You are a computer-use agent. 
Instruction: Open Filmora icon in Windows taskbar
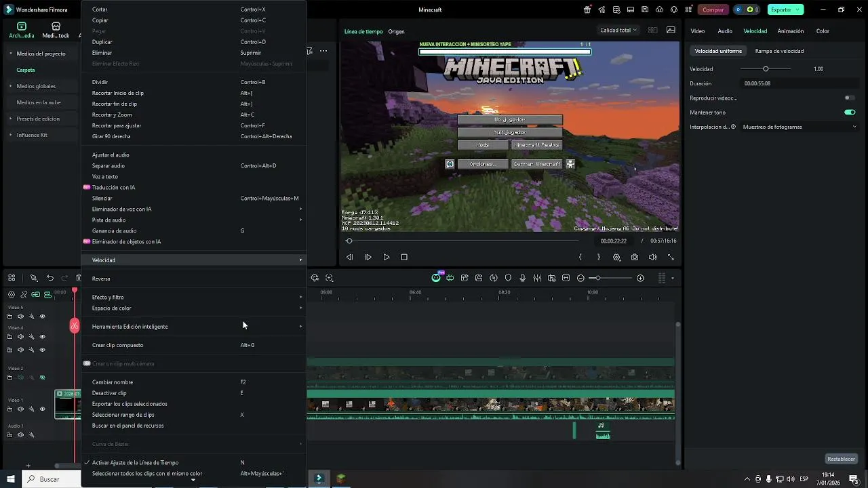pyautogui.click(x=319, y=479)
